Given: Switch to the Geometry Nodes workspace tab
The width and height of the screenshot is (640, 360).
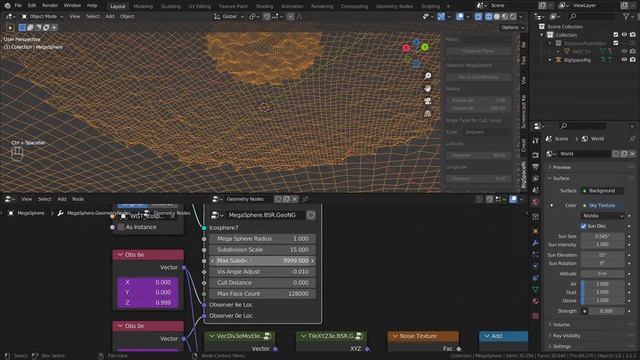Looking at the screenshot, I should 394,6.
